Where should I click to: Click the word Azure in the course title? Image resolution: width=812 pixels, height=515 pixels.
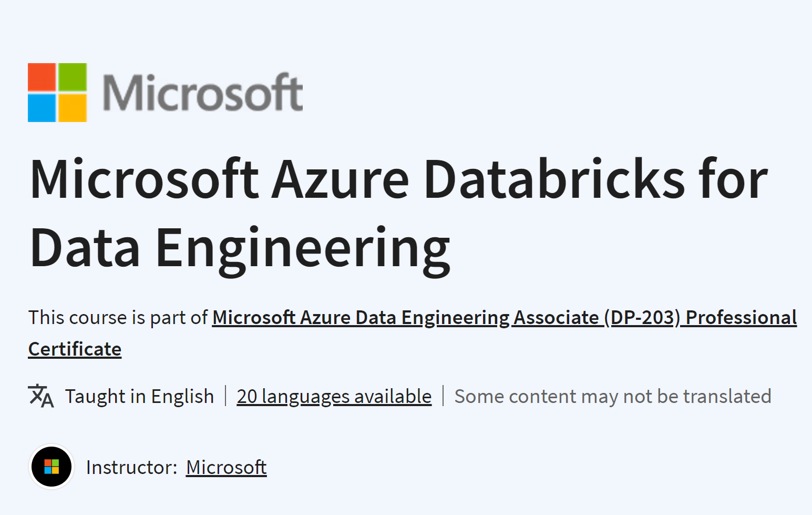click(x=340, y=180)
